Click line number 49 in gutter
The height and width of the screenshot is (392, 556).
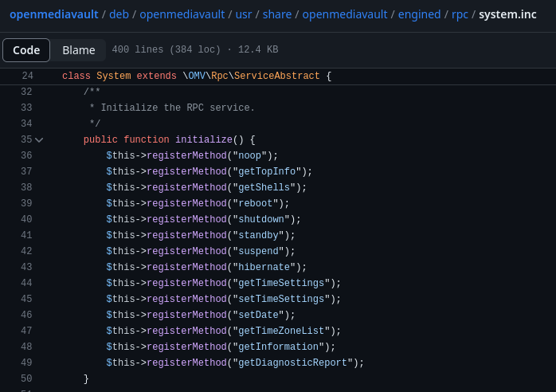27,363
